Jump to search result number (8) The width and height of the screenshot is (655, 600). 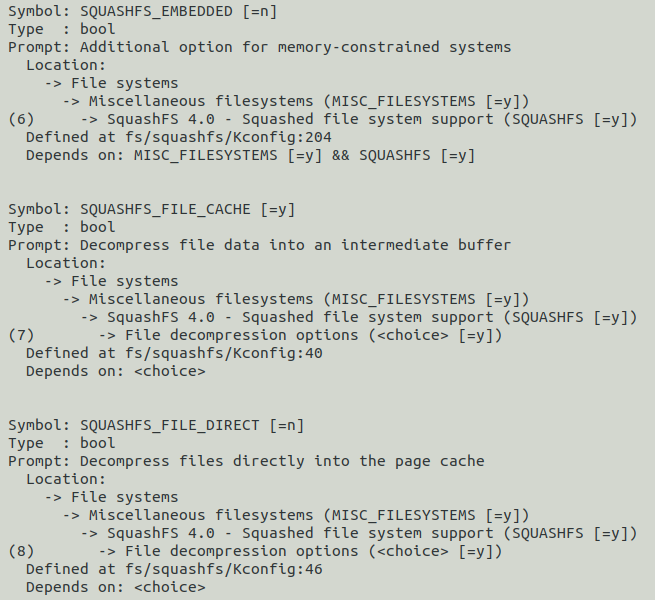(22, 551)
